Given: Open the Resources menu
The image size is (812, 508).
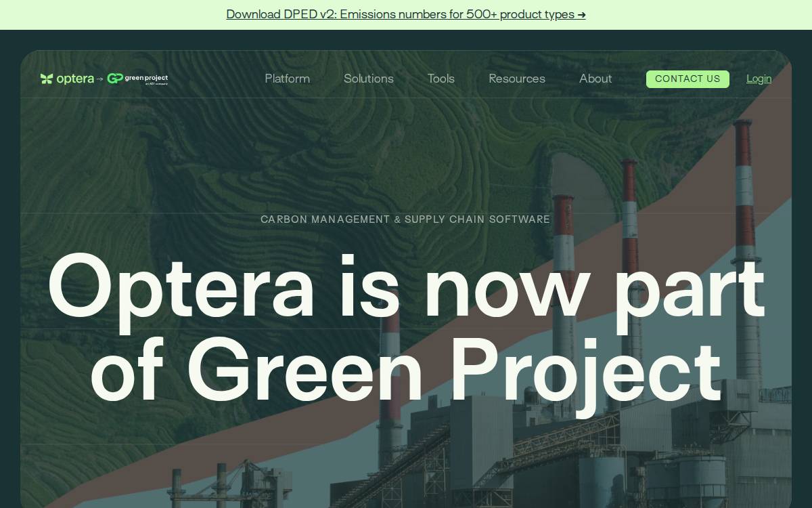Looking at the screenshot, I should (x=517, y=79).
